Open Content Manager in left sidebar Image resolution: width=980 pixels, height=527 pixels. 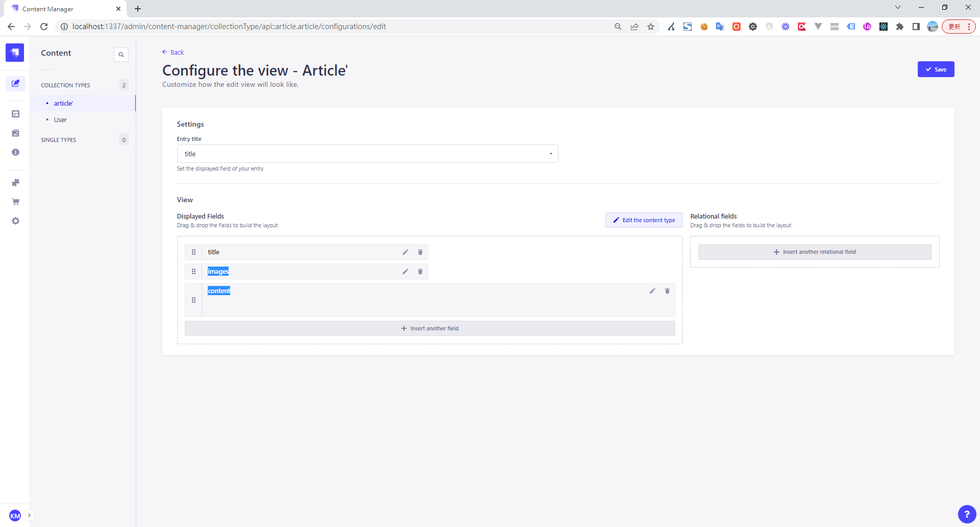15,83
